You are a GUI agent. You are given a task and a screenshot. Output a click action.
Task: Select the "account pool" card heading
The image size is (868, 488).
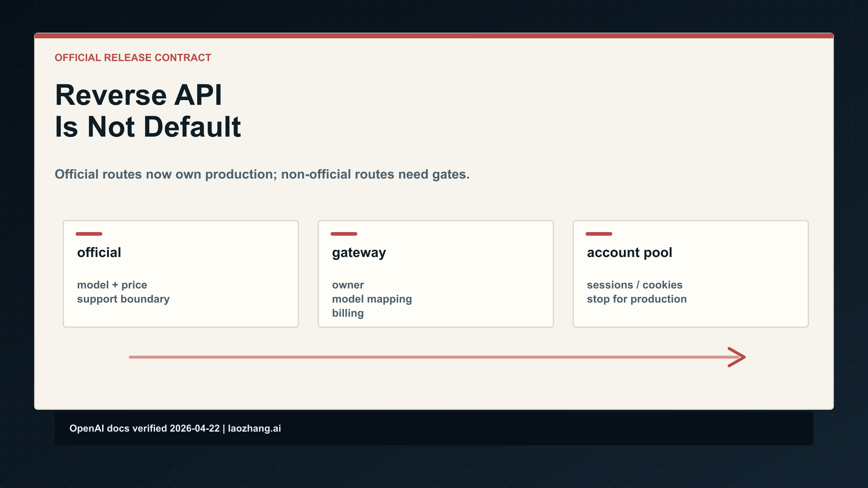pyautogui.click(x=629, y=253)
